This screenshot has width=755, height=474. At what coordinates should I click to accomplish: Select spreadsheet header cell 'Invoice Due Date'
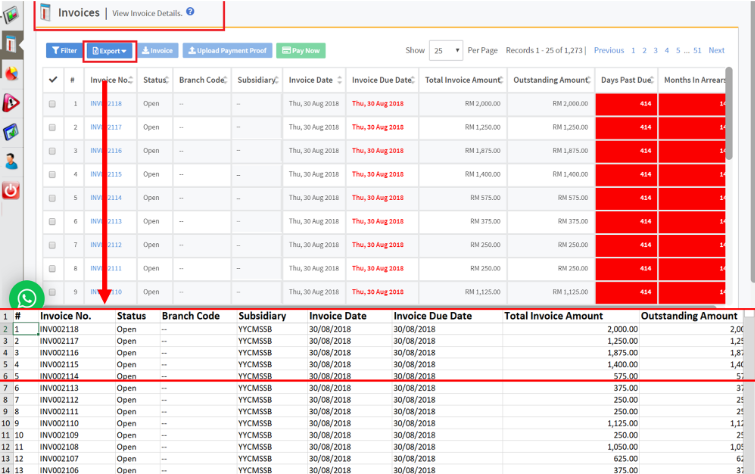447,316
